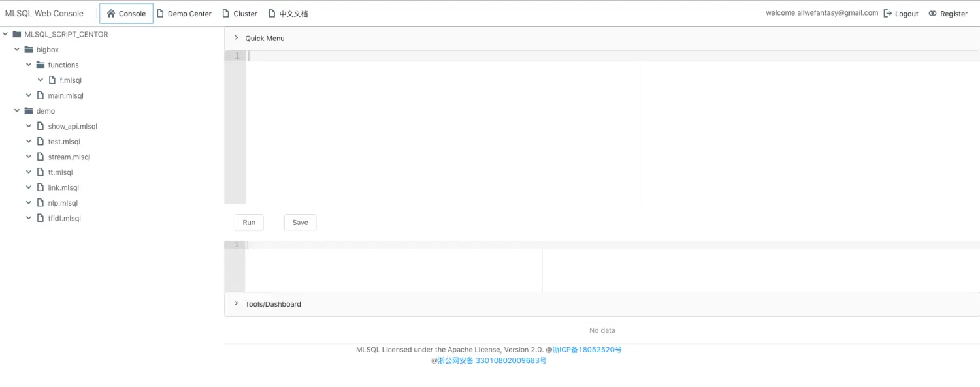
Task: Switch to the Console tab
Action: tap(126, 13)
